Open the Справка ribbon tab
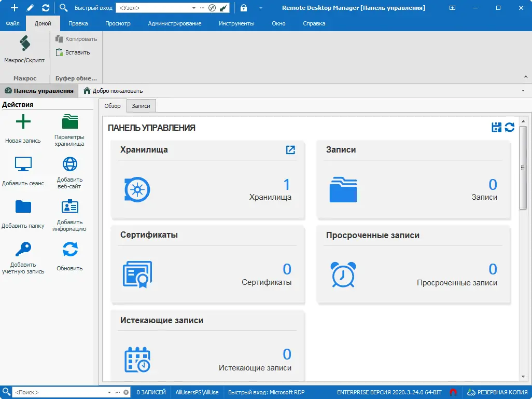Screen dimensions: 532x399 point(314,23)
